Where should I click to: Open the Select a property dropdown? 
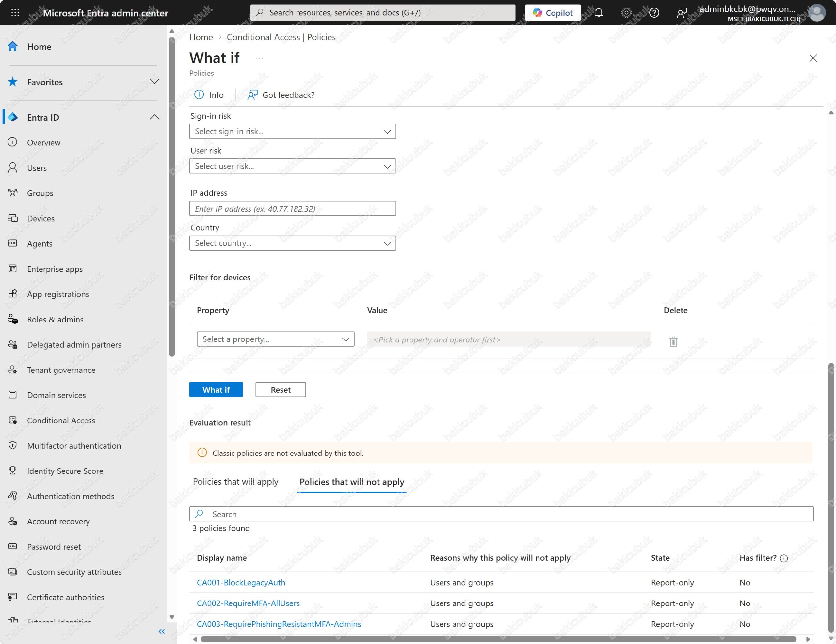click(x=276, y=339)
